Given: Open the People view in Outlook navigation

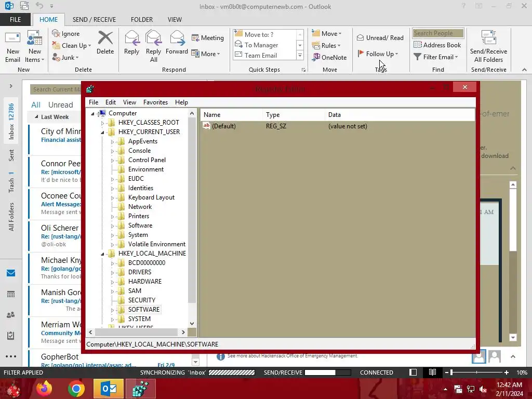Looking at the screenshot, I should point(11,315).
